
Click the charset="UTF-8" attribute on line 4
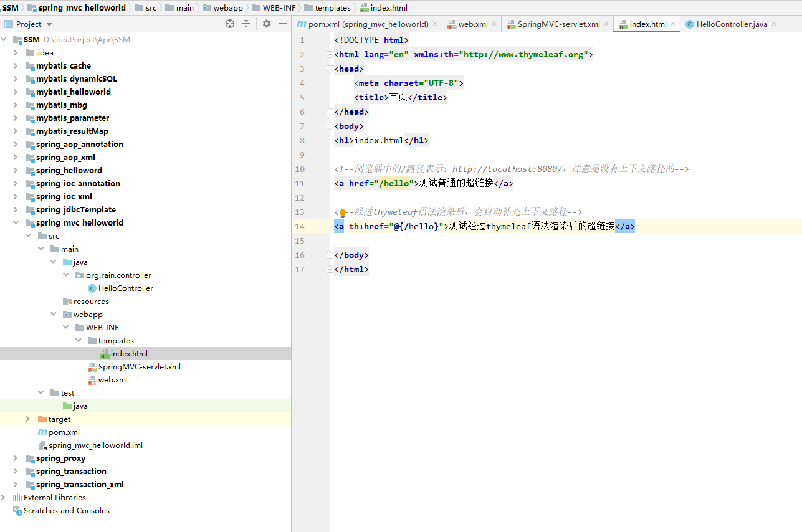(x=421, y=83)
